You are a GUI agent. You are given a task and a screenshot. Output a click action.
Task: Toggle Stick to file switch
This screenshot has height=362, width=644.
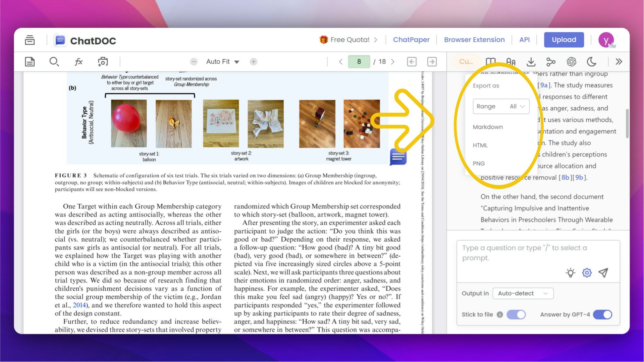516,314
